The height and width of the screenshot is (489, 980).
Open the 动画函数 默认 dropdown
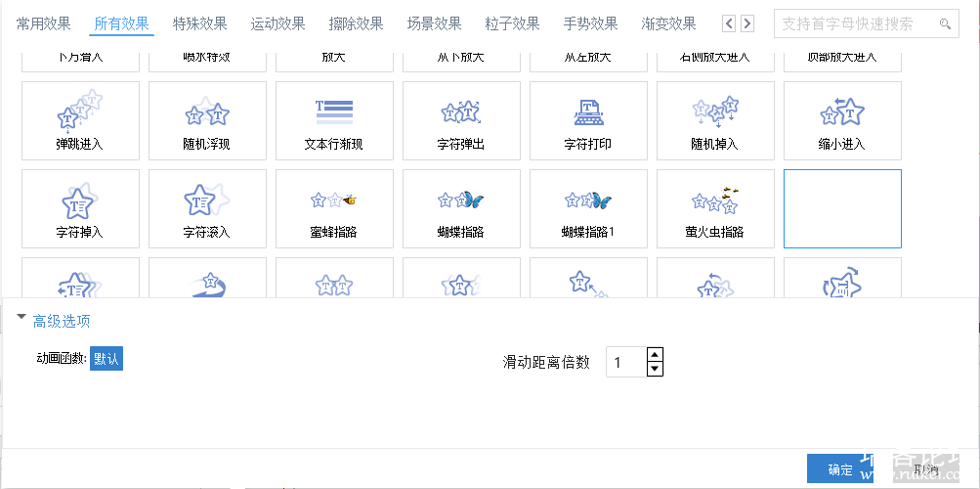[x=107, y=358]
